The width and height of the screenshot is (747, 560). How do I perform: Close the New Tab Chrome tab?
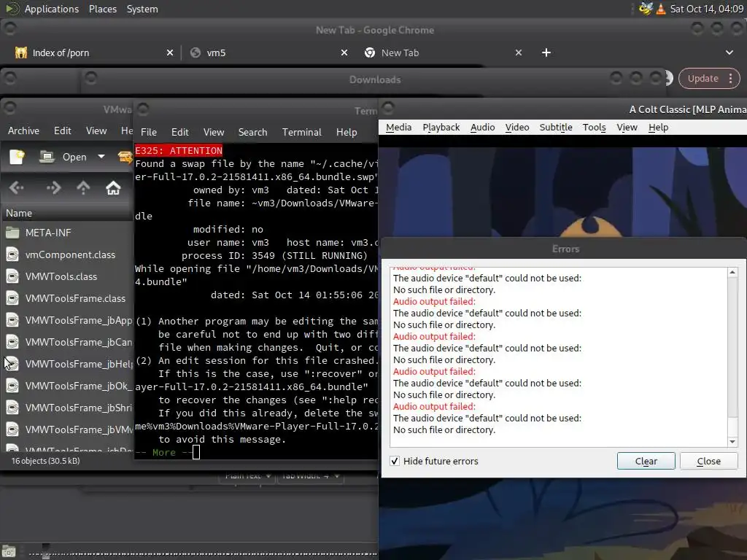[519, 52]
